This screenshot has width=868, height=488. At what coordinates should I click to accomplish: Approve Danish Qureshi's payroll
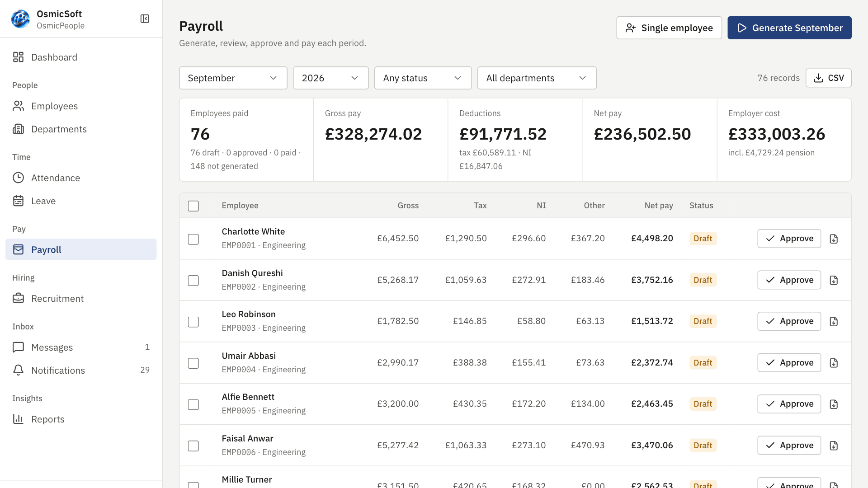[789, 280]
